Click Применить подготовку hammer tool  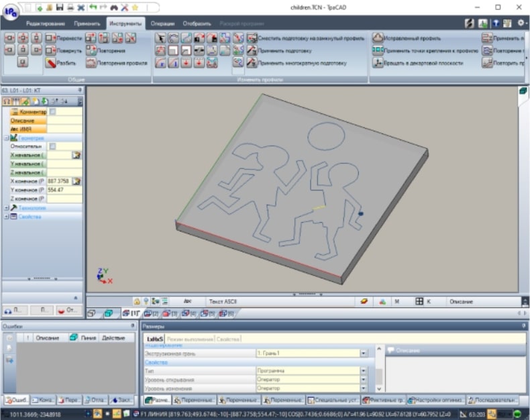[279, 50]
